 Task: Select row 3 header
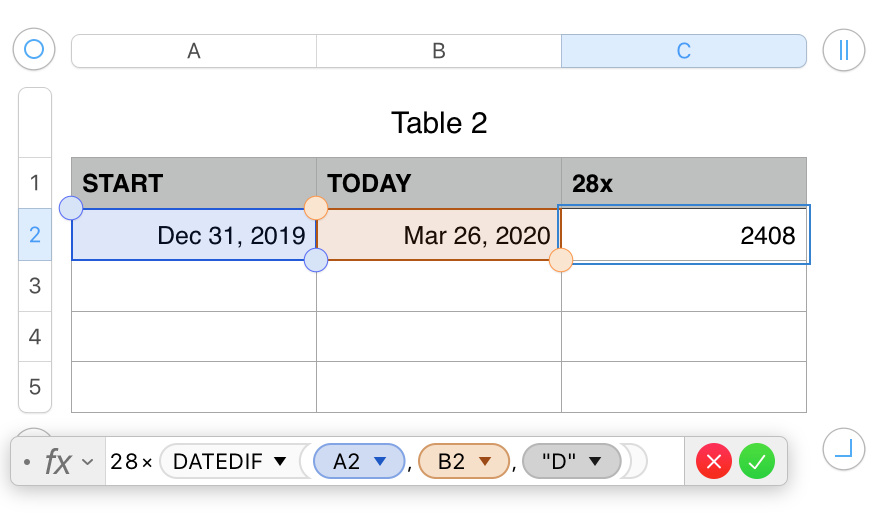[x=35, y=286]
